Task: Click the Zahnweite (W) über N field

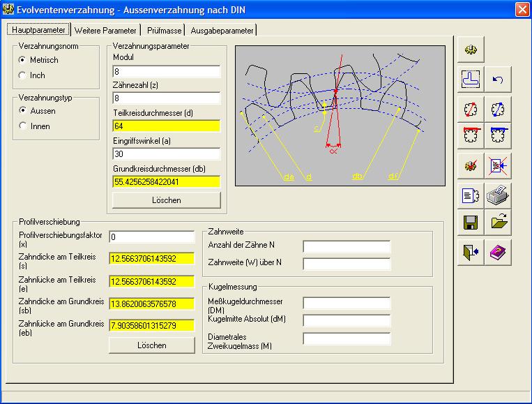Action: pos(347,264)
